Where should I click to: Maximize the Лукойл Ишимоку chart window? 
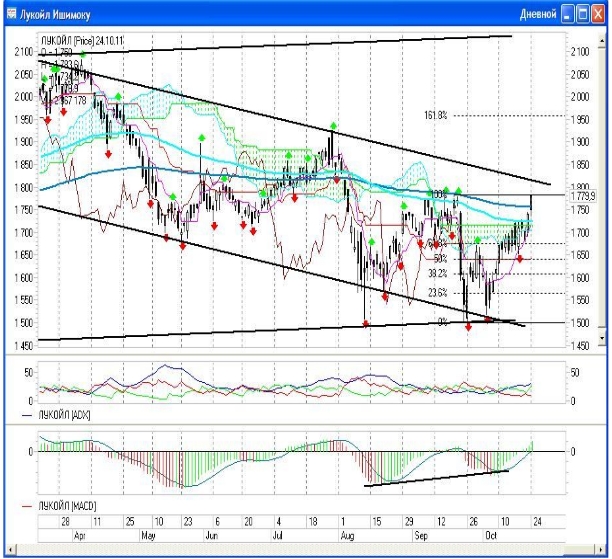583,14
